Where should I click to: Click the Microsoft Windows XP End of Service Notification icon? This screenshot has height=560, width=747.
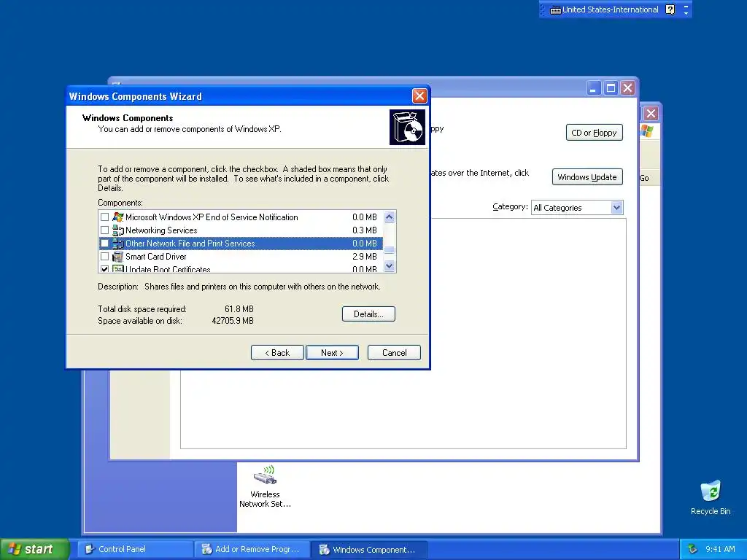pos(117,217)
